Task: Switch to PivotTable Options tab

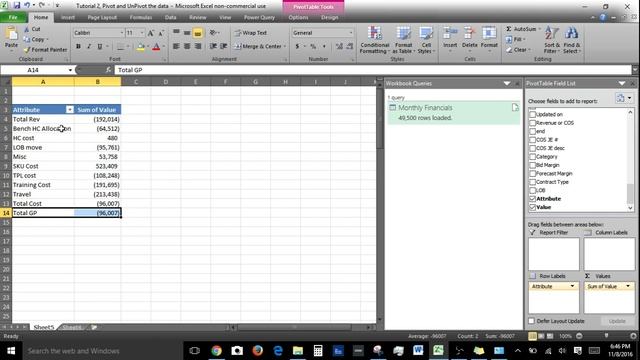Action: pos(298,18)
